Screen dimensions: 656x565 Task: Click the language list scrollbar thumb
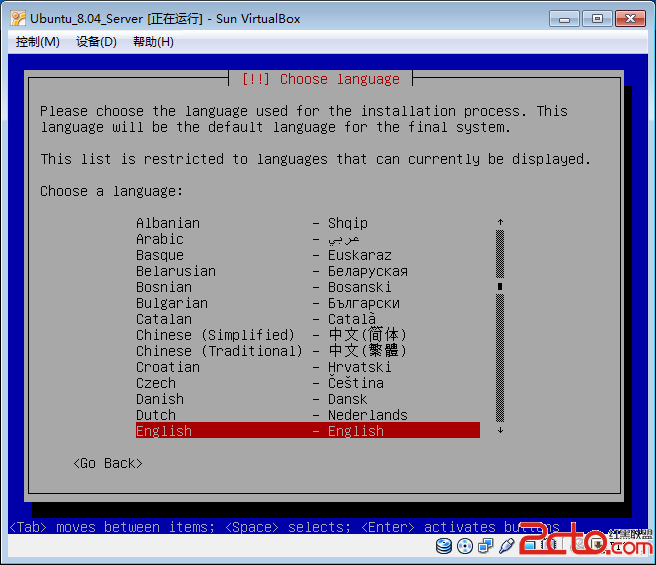pyautogui.click(x=500, y=287)
